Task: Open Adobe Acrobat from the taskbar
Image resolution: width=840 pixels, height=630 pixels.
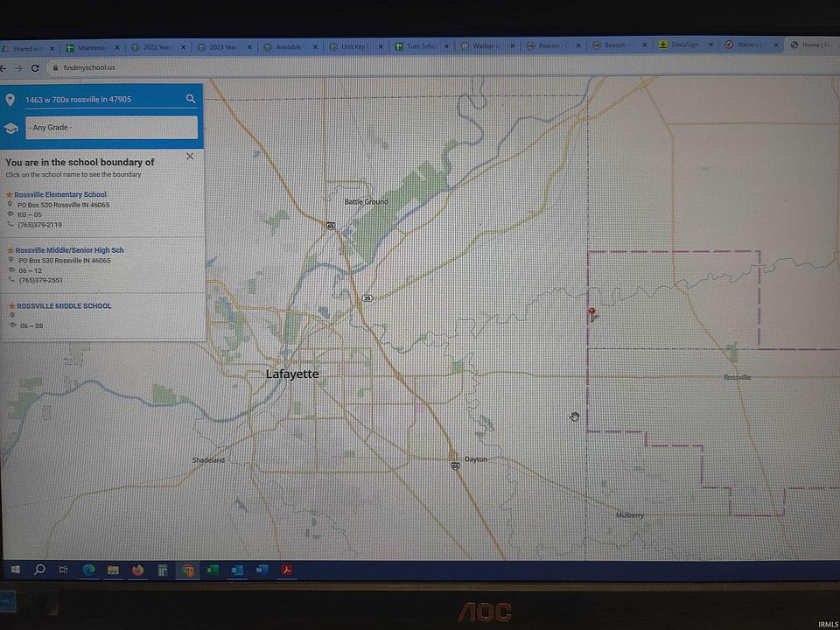Action: tap(286, 570)
